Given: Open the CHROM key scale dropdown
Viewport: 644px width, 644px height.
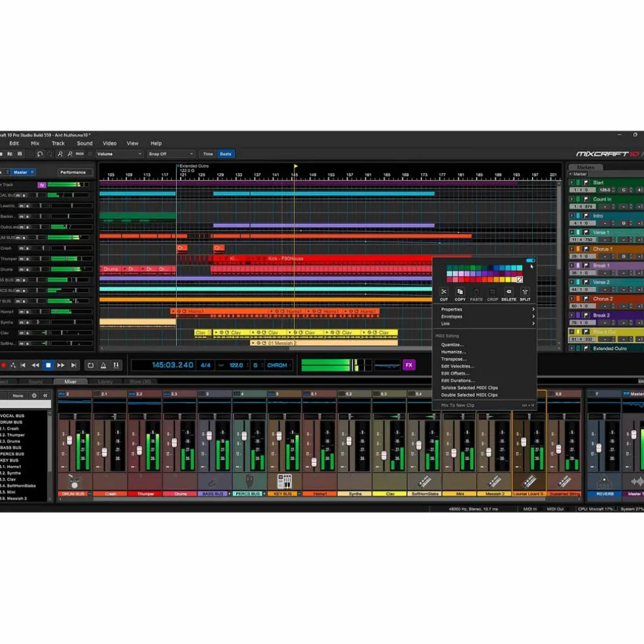Looking at the screenshot, I should point(279,365).
